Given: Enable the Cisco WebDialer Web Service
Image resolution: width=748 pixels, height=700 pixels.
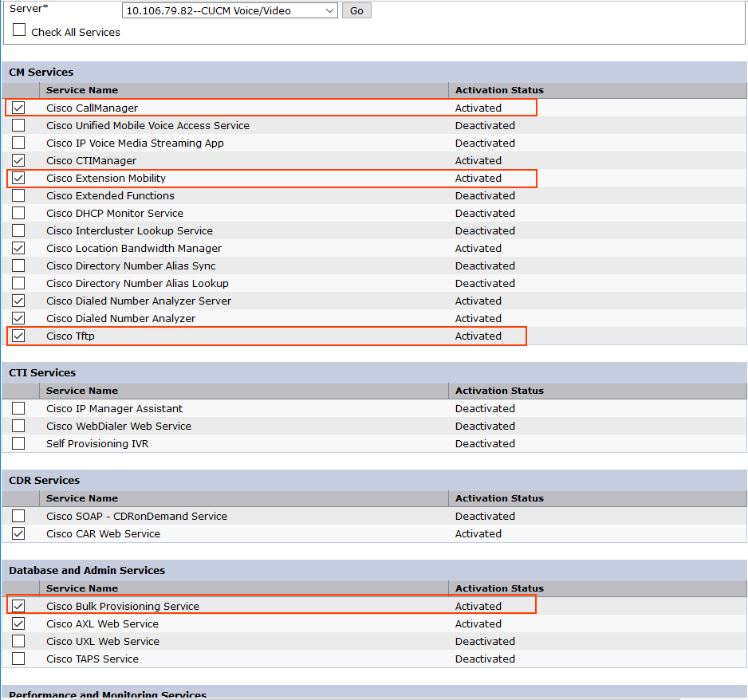Looking at the screenshot, I should point(18,426).
